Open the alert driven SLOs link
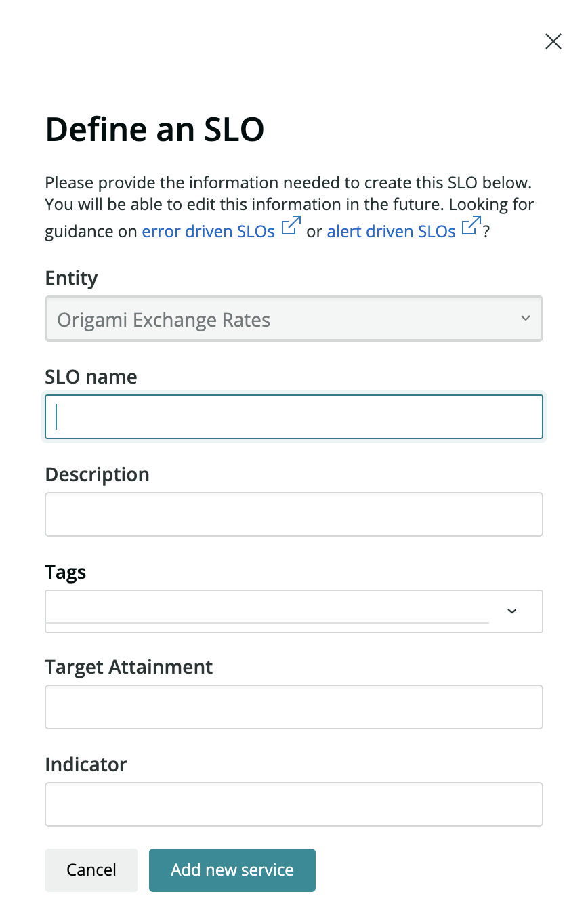 [391, 231]
